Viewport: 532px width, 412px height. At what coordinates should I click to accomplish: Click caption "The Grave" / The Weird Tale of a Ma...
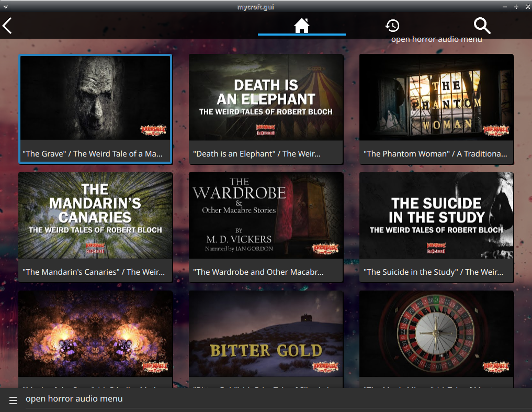(x=93, y=154)
